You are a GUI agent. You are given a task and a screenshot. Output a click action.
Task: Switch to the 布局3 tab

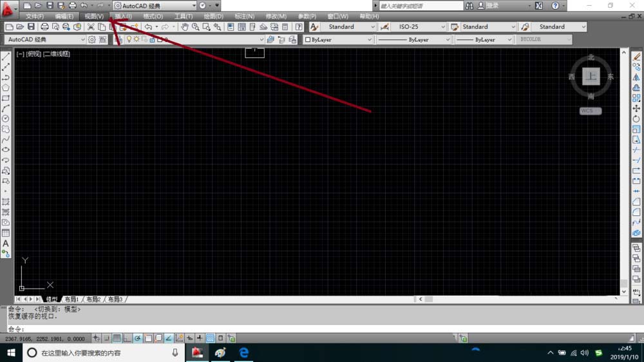coord(115,299)
